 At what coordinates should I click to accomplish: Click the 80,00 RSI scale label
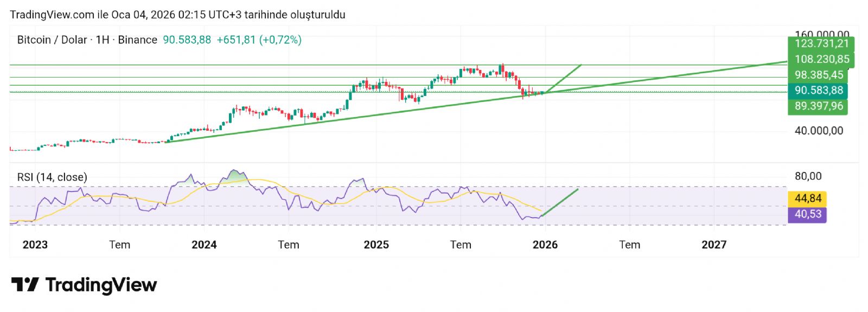[808, 176]
